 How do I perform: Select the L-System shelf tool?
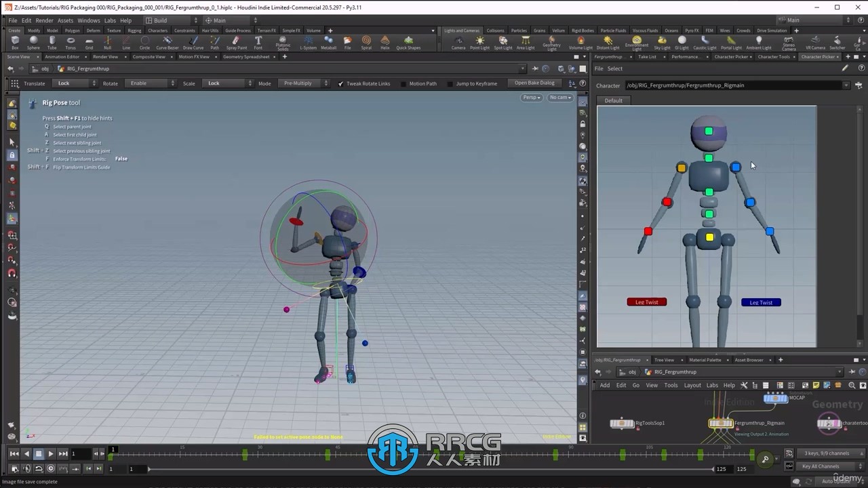pyautogui.click(x=308, y=43)
